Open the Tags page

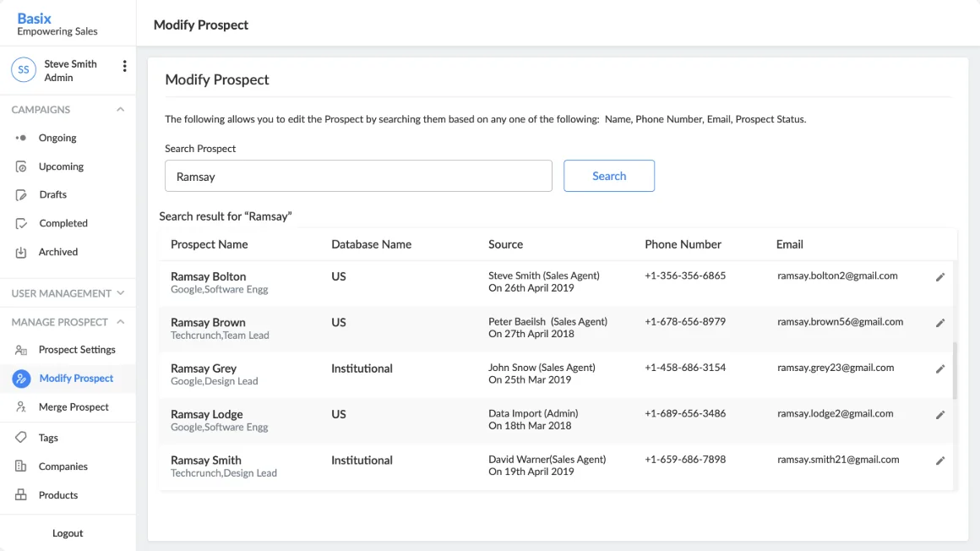[48, 438]
